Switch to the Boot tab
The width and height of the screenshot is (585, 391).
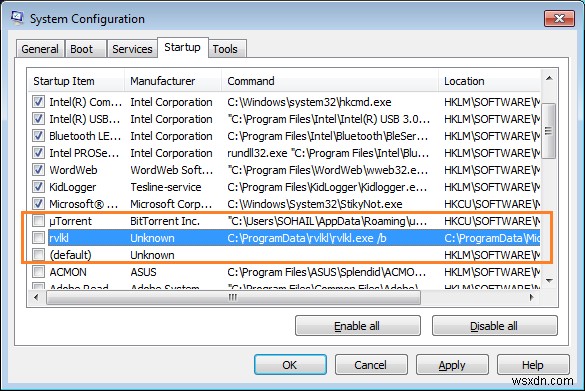(86, 49)
